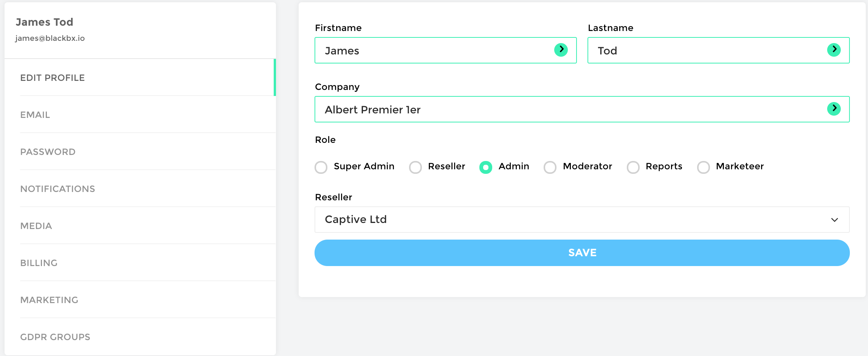Click into the Firstname text field
Image resolution: width=868 pixels, height=356 pixels.
click(435, 51)
